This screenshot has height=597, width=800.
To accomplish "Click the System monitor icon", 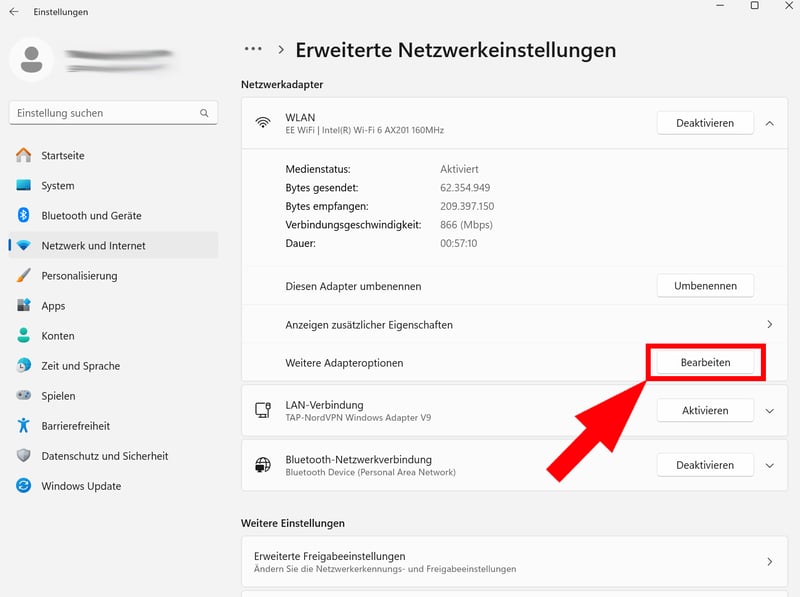I will (23, 185).
